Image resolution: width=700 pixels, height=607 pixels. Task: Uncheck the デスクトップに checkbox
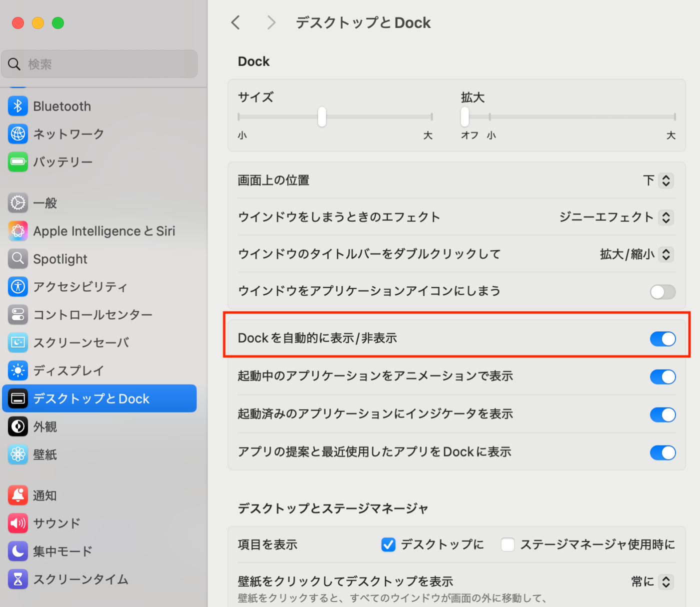pyautogui.click(x=388, y=544)
